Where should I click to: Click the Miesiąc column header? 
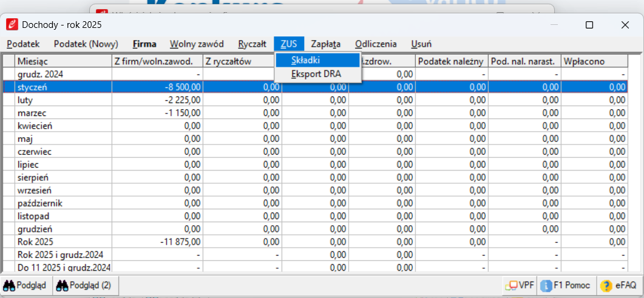click(x=63, y=61)
